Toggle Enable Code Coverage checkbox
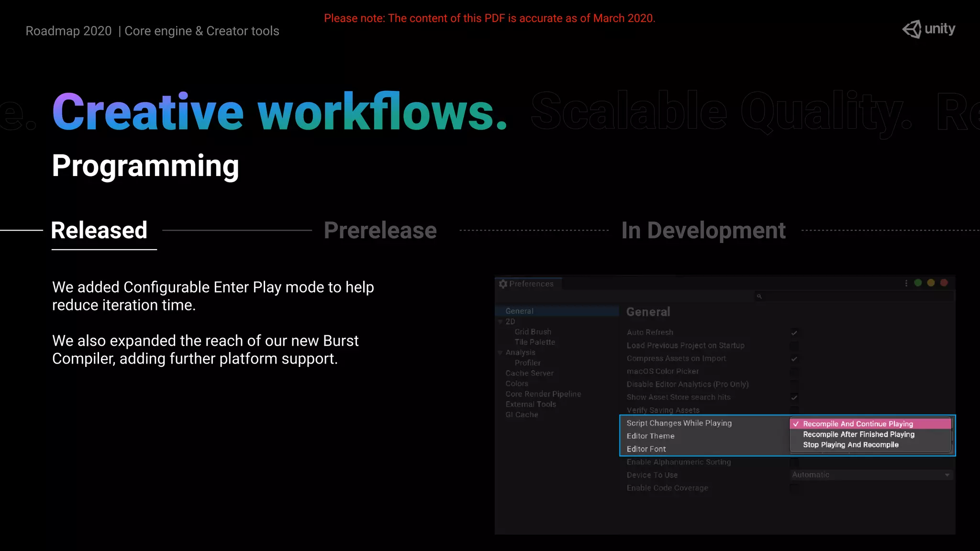The width and height of the screenshot is (980, 551). [x=794, y=488]
